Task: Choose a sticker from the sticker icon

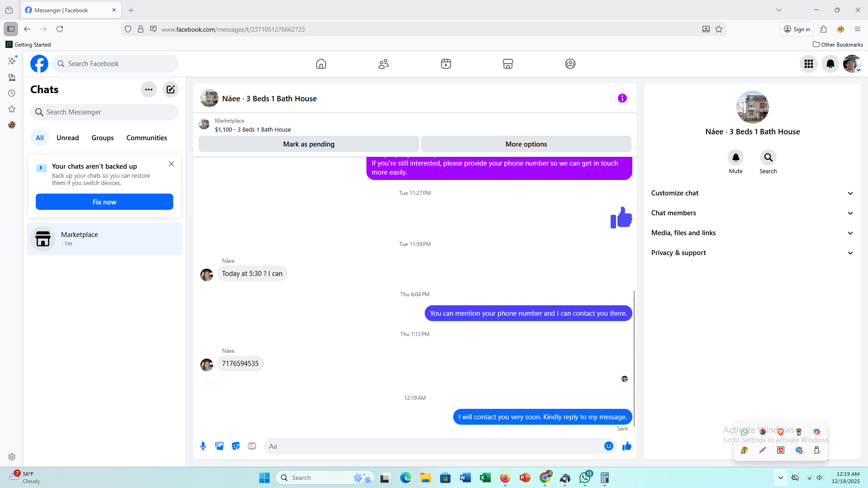Action: tap(236, 446)
